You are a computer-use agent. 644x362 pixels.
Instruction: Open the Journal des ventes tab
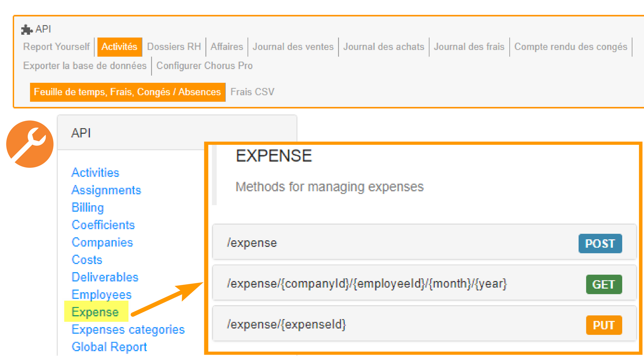click(x=293, y=47)
